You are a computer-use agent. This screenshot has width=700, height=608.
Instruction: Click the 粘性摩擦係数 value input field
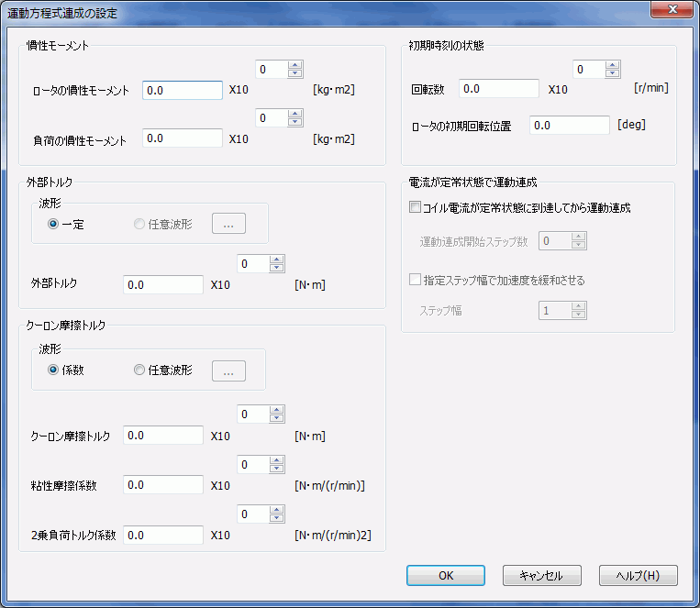(x=162, y=485)
